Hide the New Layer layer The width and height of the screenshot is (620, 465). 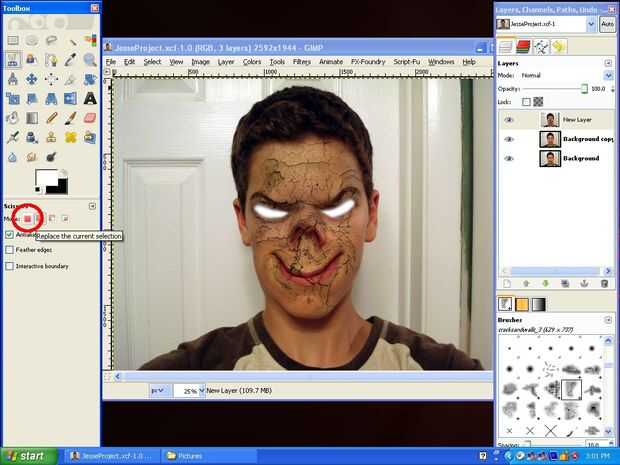[509, 119]
